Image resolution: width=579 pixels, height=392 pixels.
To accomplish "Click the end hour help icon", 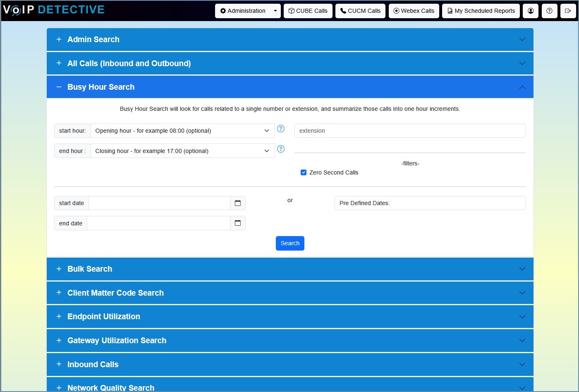I will pos(281,149).
